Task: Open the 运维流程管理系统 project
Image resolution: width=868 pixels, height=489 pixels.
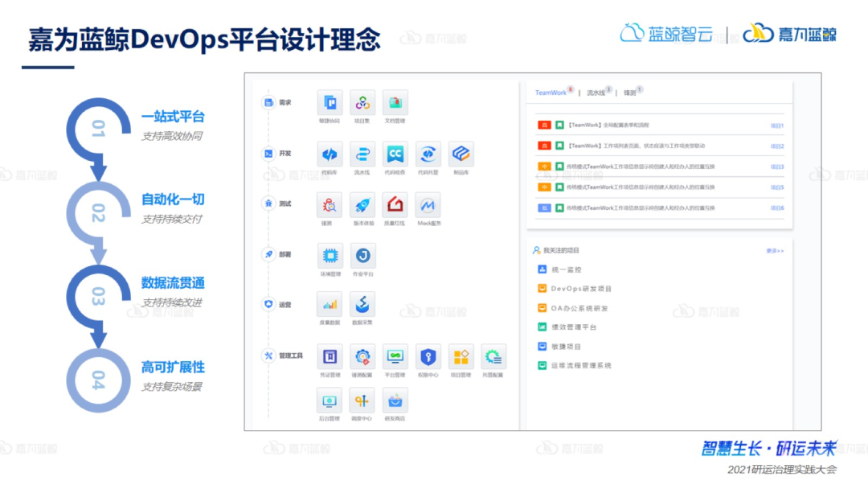Action: pos(581,365)
